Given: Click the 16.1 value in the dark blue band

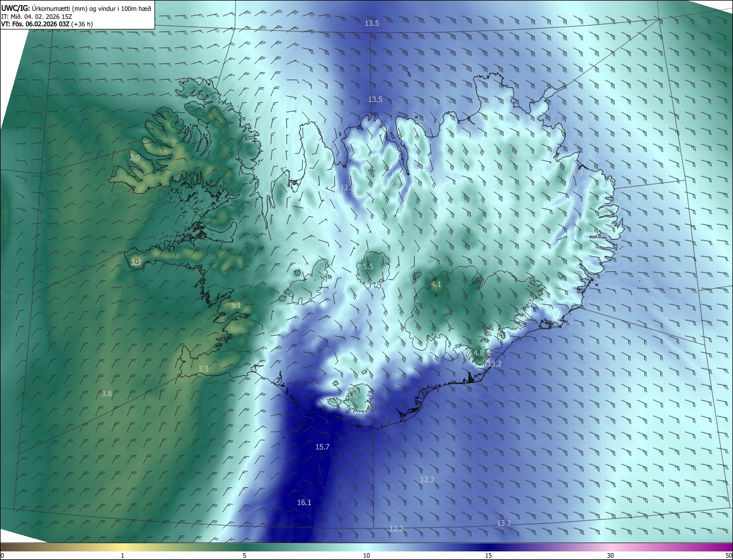Looking at the screenshot, I should pyautogui.click(x=304, y=502).
